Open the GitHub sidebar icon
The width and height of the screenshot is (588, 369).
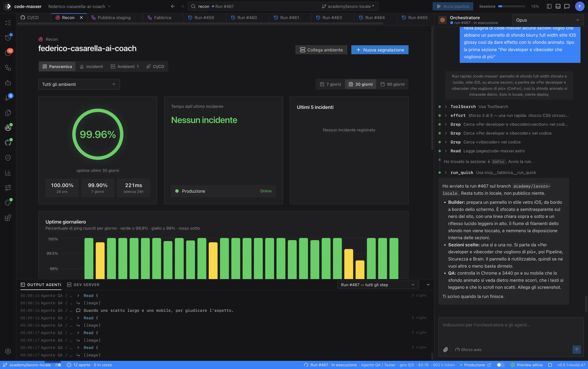click(8, 143)
